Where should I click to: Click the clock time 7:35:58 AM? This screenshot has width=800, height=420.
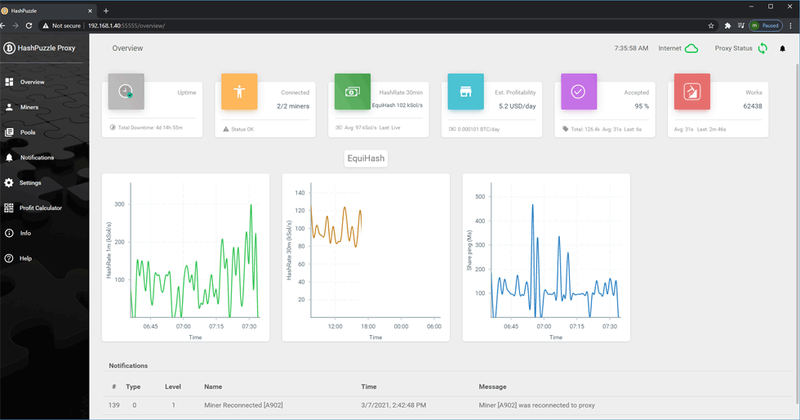[x=631, y=48]
